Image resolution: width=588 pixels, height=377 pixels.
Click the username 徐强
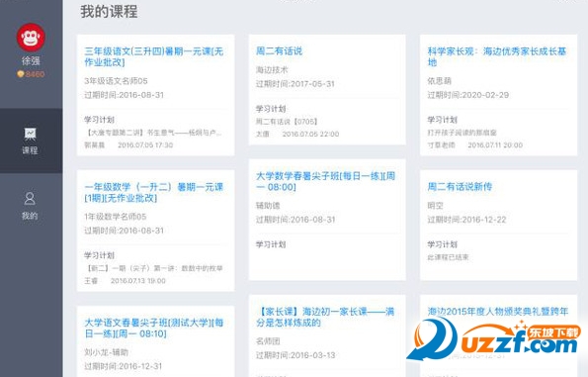(31, 60)
